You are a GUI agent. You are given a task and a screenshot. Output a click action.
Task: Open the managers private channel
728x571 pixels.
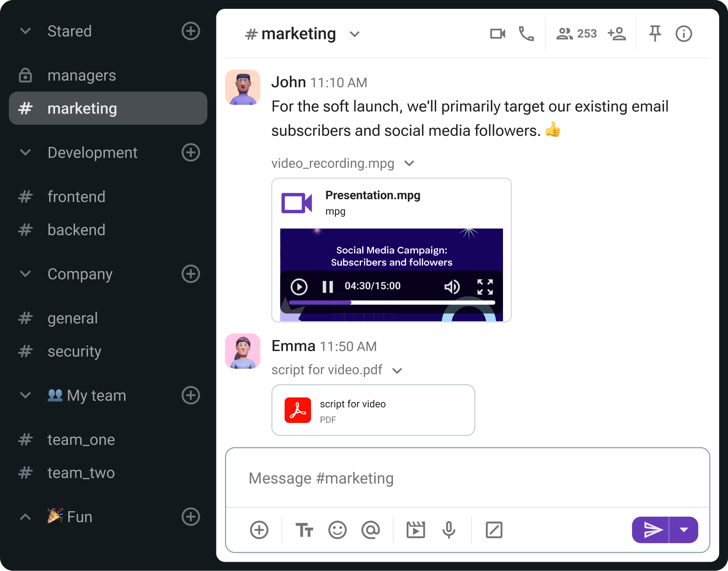pyautogui.click(x=108, y=75)
